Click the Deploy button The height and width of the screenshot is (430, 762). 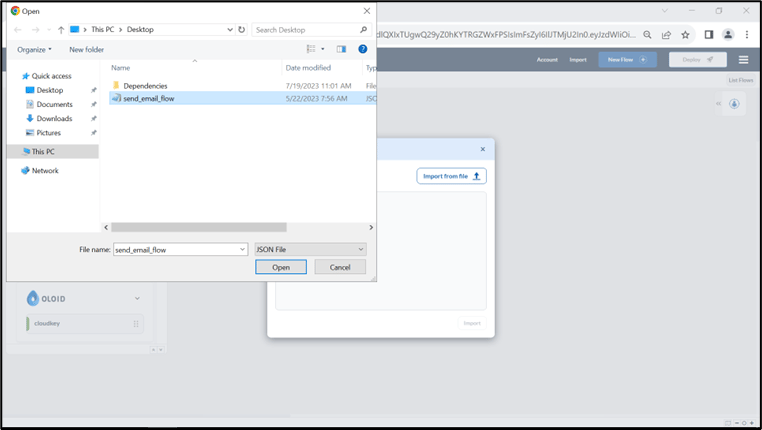pos(698,60)
